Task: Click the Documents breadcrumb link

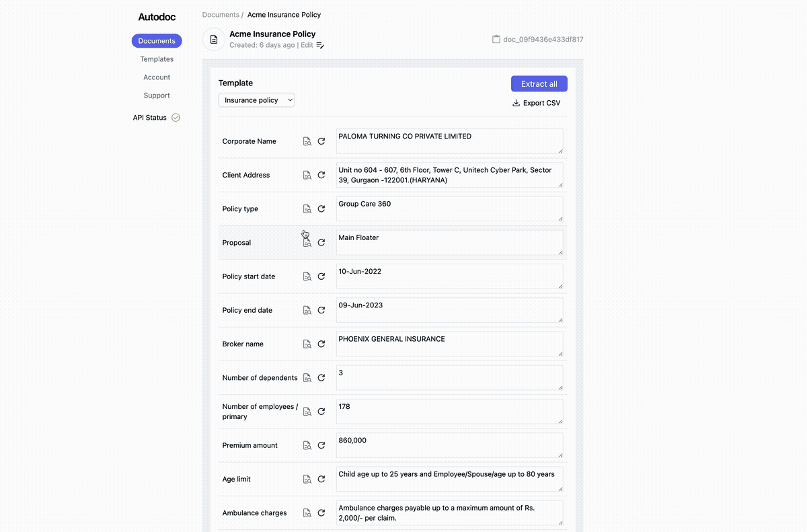Action: tap(221, 15)
